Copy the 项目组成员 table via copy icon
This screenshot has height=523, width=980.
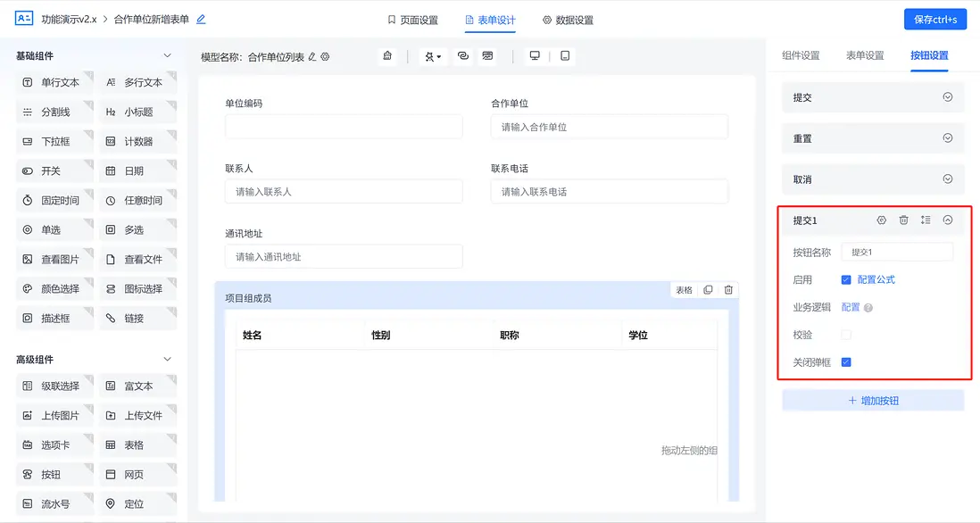708,289
